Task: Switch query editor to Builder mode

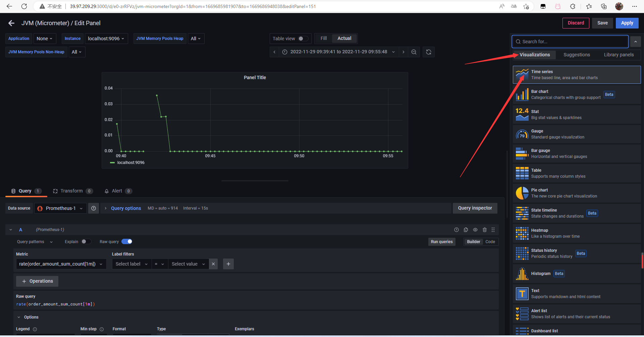Action: click(x=474, y=242)
